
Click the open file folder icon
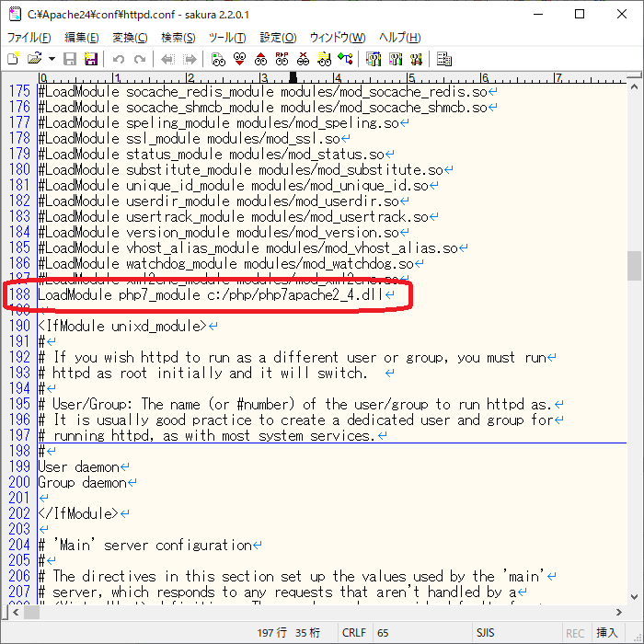(x=34, y=59)
